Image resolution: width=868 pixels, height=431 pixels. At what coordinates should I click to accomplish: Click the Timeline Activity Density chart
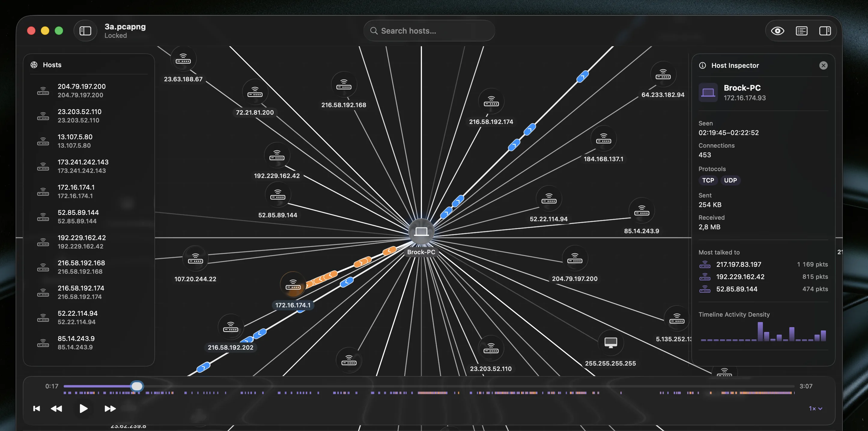(763, 332)
